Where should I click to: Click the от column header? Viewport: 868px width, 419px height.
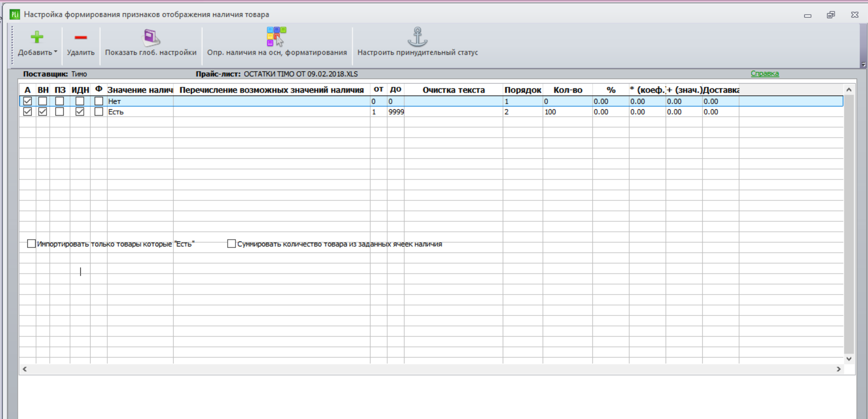click(378, 90)
